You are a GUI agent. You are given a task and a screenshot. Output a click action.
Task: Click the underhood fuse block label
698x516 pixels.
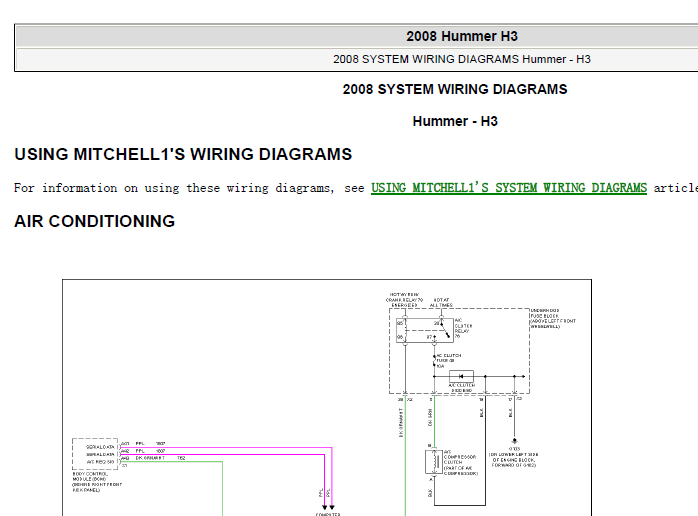(x=553, y=318)
